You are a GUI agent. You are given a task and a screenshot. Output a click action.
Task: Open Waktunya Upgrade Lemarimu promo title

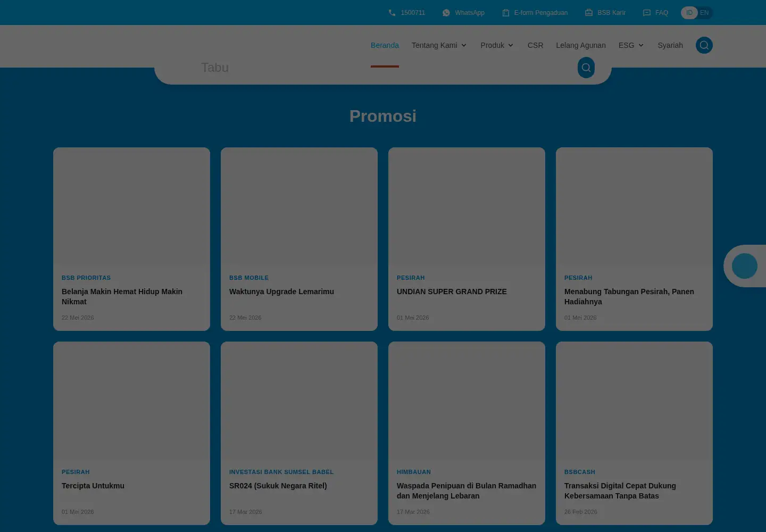(281, 292)
